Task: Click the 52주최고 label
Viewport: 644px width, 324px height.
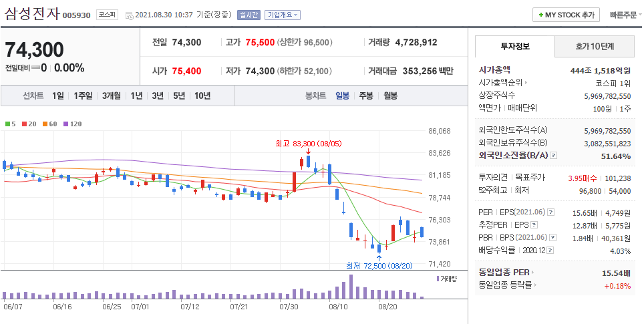Action: pos(492,190)
